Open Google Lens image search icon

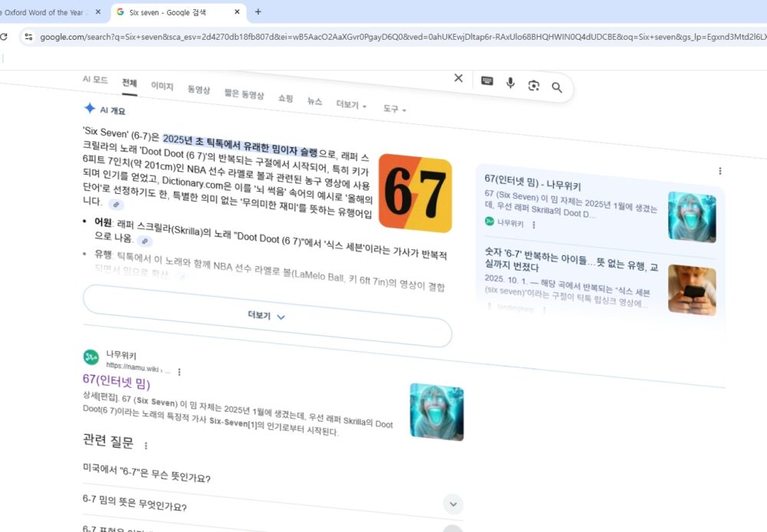(x=534, y=86)
